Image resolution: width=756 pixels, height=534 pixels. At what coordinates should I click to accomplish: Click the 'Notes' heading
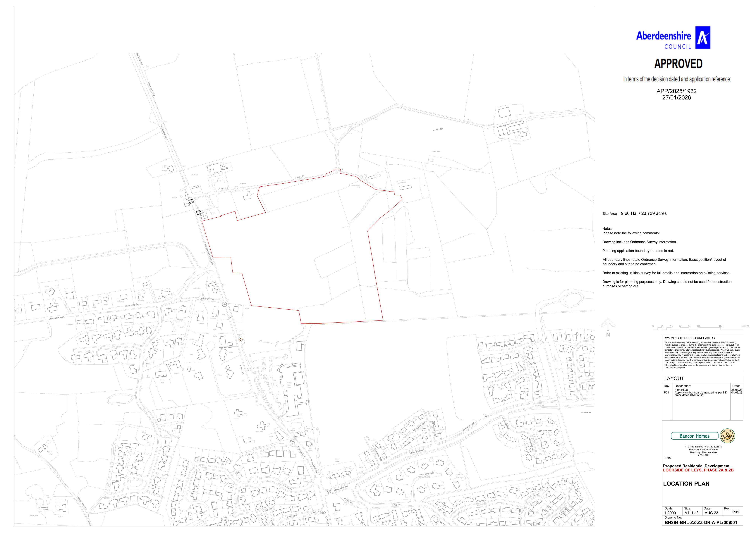click(x=607, y=228)
